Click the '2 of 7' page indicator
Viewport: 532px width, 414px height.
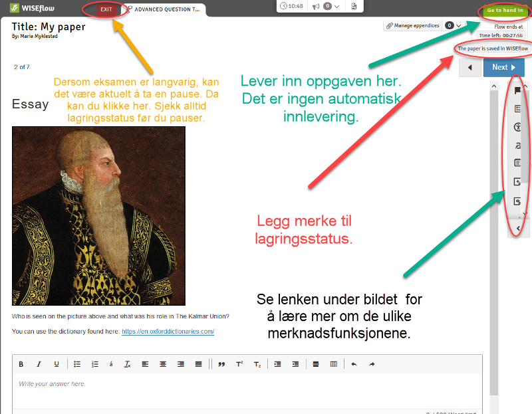point(22,67)
